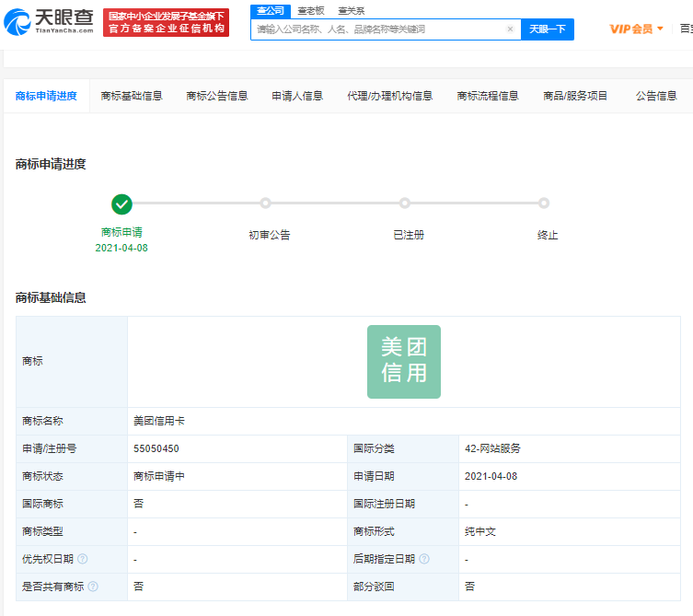
Task: Click the 美团信用 trademark image
Action: (404, 362)
